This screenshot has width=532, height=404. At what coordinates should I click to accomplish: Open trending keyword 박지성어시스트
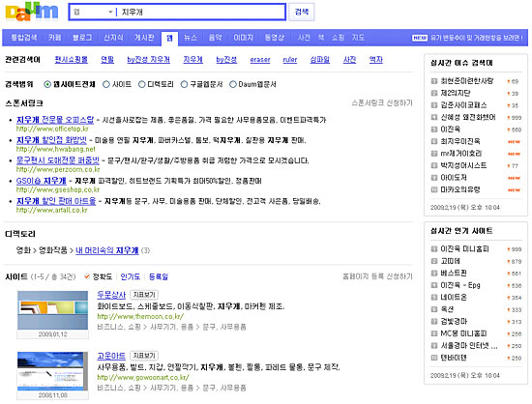pos(463,165)
